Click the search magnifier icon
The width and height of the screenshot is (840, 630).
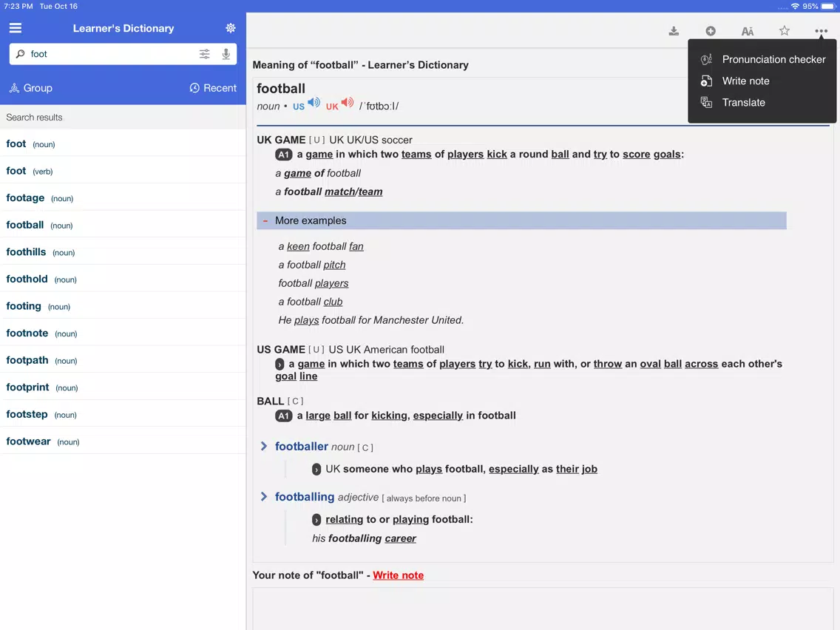coord(21,53)
